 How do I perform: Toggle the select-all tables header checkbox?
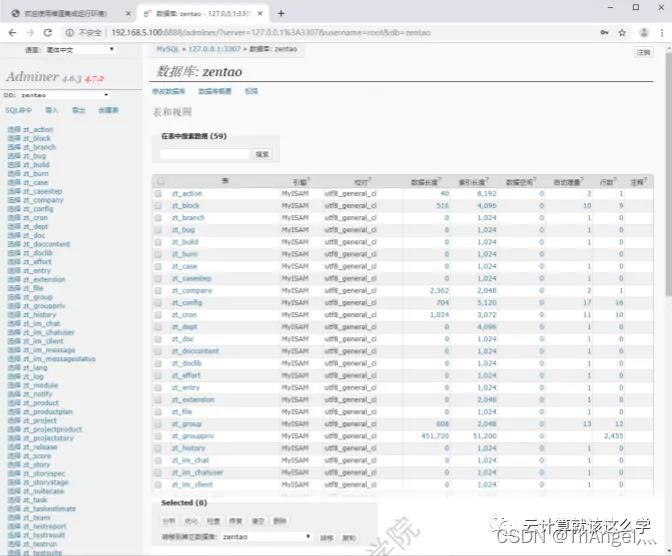(161, 181)
